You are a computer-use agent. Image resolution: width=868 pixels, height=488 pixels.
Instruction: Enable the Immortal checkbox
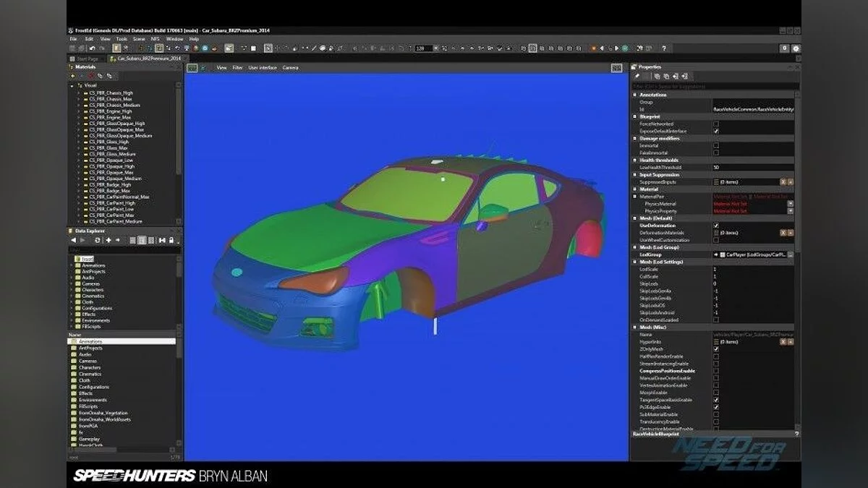(716, 145)
